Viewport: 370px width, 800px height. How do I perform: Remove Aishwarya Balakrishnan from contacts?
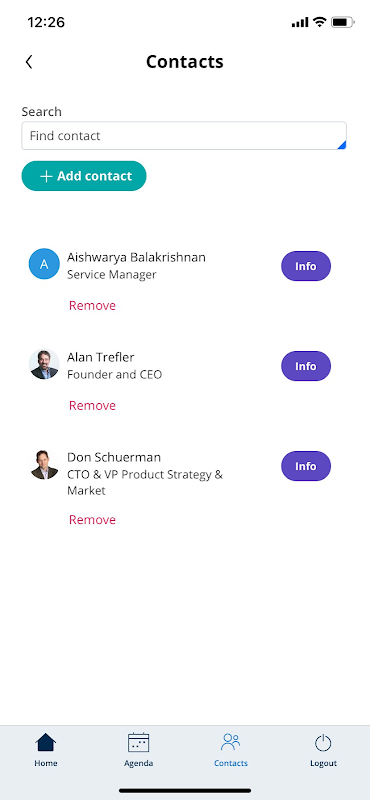click(x=92, y=306)
